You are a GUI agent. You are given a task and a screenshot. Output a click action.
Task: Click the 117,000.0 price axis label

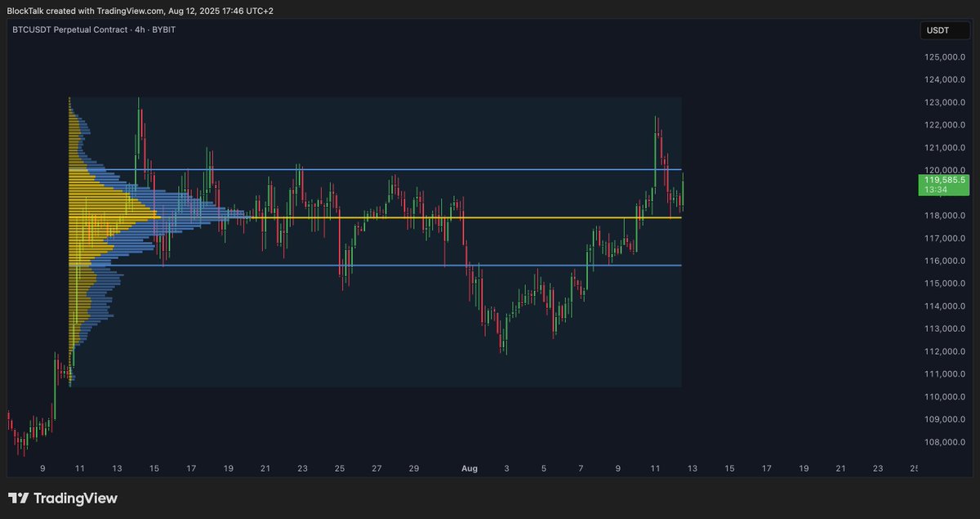(946, 239)
